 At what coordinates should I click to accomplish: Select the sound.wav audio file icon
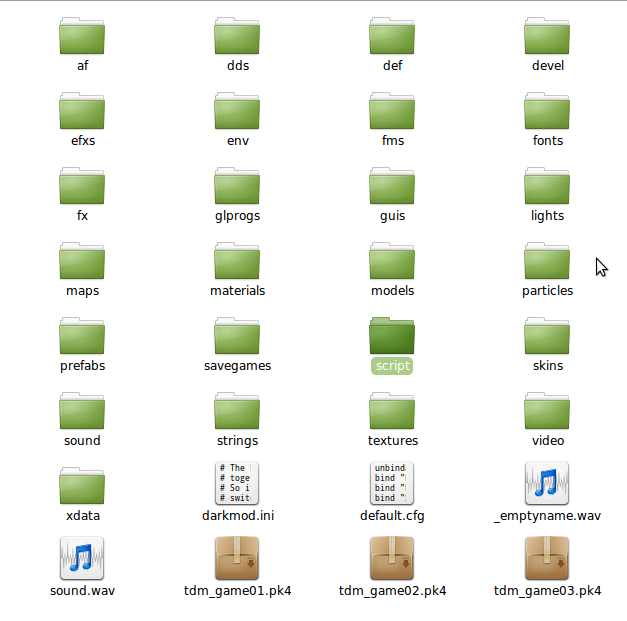82,558
